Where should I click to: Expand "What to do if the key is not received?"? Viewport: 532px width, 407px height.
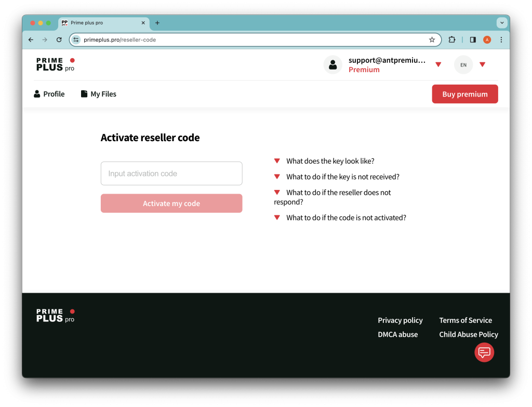[x=342, y=177]
